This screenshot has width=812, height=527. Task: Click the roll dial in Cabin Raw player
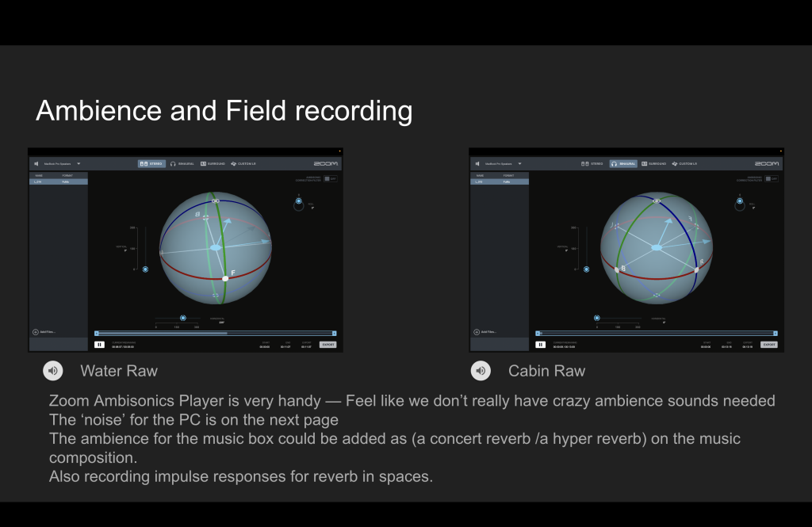pos(740,204)
